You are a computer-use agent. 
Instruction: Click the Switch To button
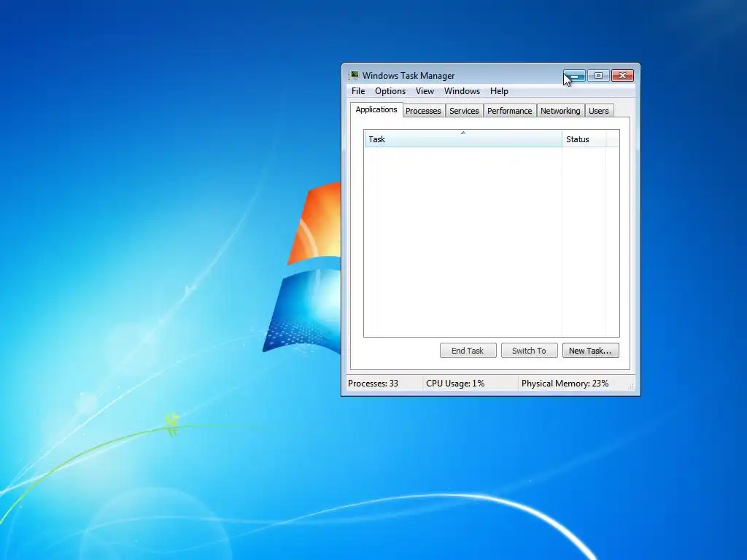click(529, 351)
